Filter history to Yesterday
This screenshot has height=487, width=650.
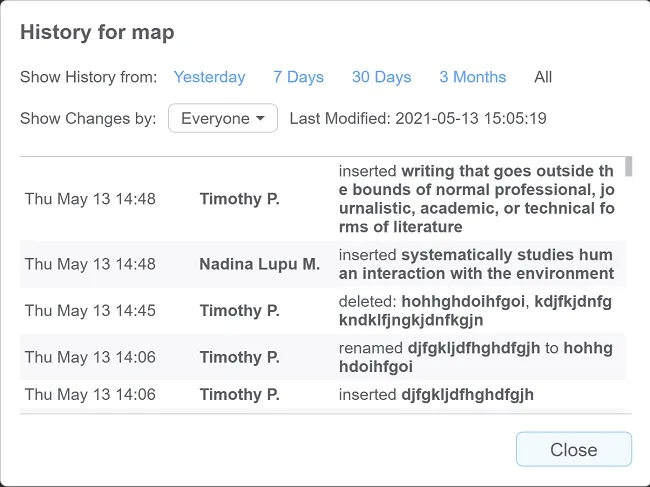(209, 77)
